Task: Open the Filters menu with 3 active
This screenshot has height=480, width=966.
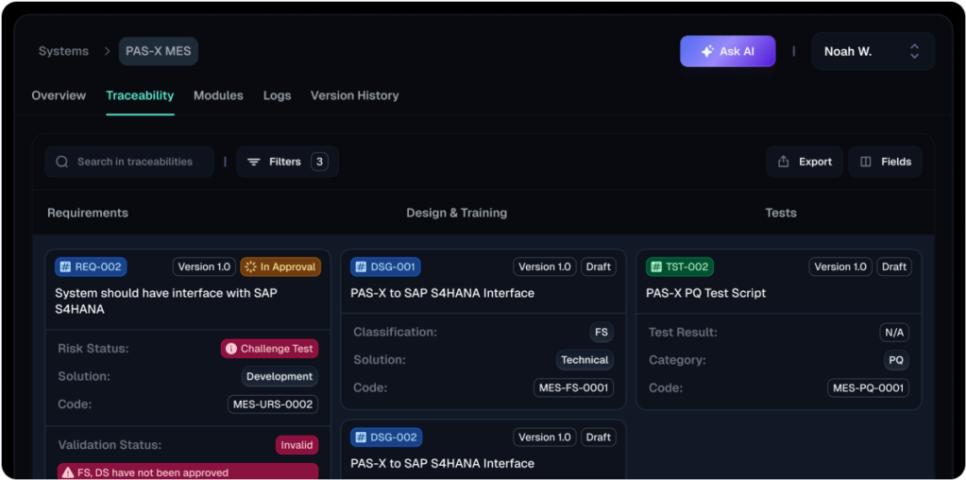Action: click(287, 162)
